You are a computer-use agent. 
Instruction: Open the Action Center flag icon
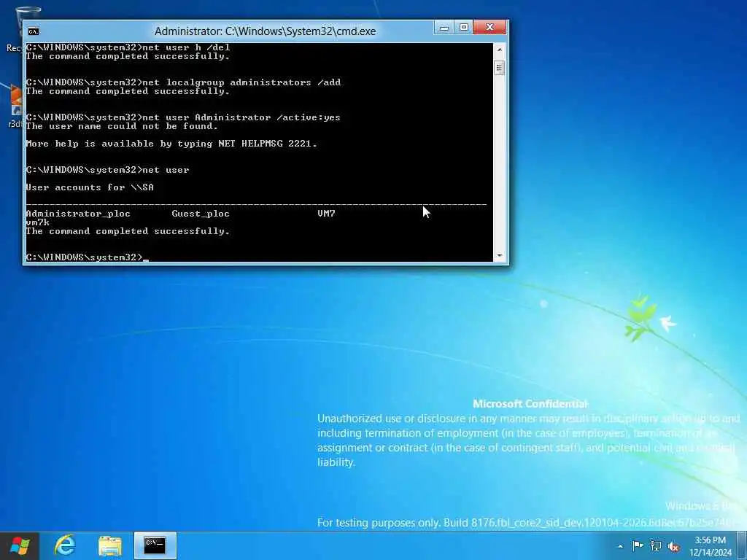638,545
